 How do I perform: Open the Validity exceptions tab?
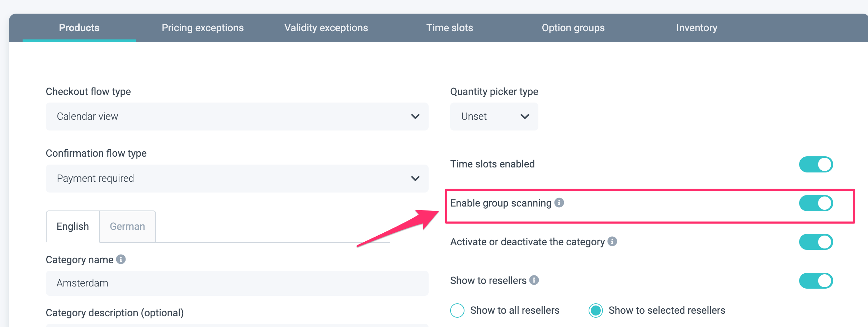point(326,28)
